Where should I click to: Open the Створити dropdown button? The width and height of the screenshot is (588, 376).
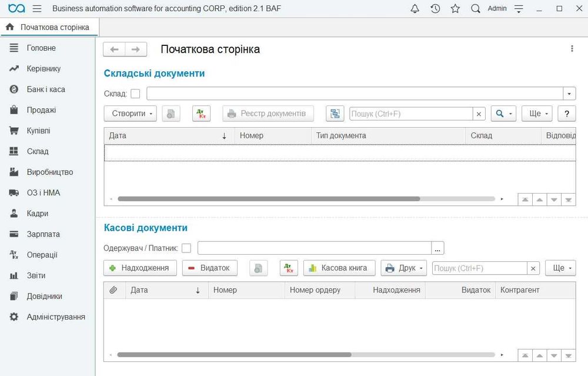tap(131, 114)
